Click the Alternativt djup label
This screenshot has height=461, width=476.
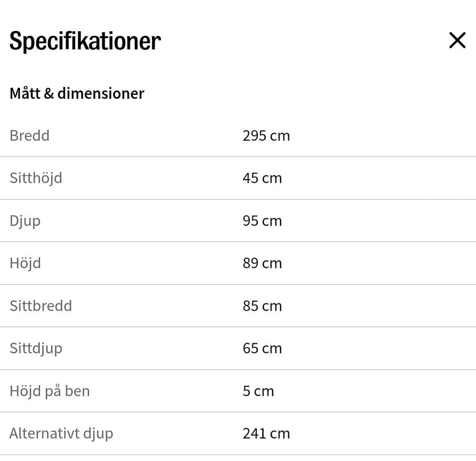61,434
